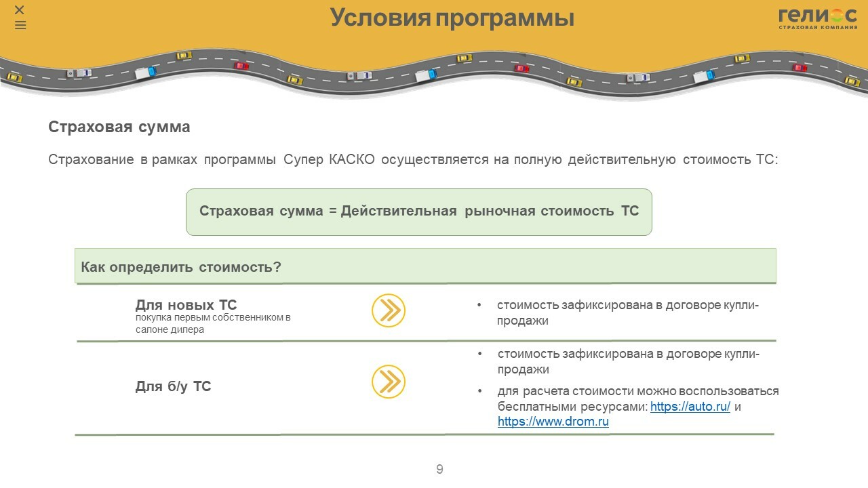Viewport: 868px width, 488px height.
Task: Click the Условия программы title
Action: 452,18
